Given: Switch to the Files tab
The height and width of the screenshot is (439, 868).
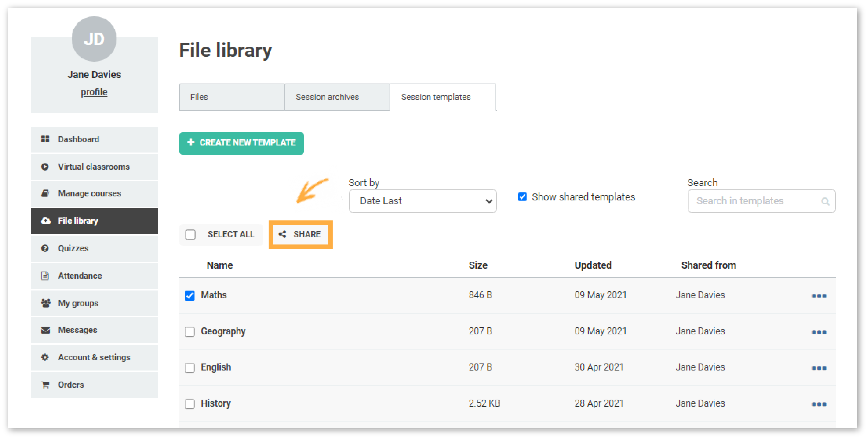Looking at the screenshot, I should point(232,97).
